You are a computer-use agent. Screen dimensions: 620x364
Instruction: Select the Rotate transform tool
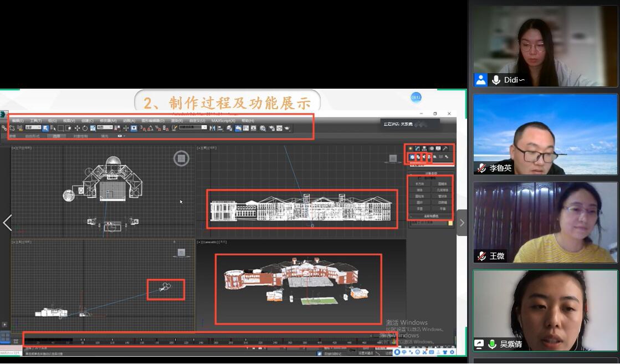85,128
